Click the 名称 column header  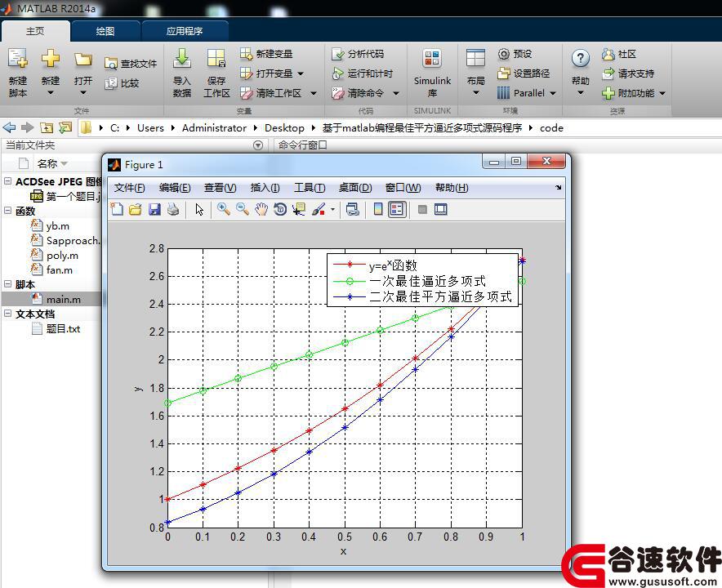tap(47, 163)
